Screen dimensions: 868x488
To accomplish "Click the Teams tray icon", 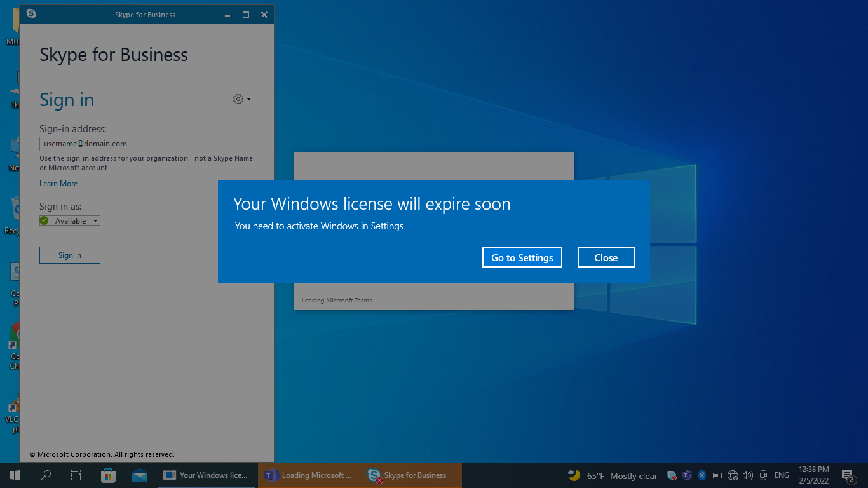I will [687, 475].
